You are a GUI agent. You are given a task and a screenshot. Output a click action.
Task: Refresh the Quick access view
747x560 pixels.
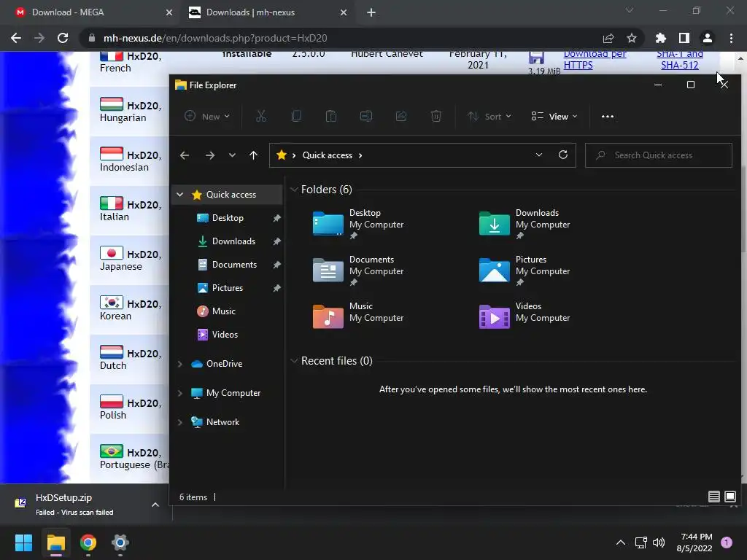pos(562,155)
